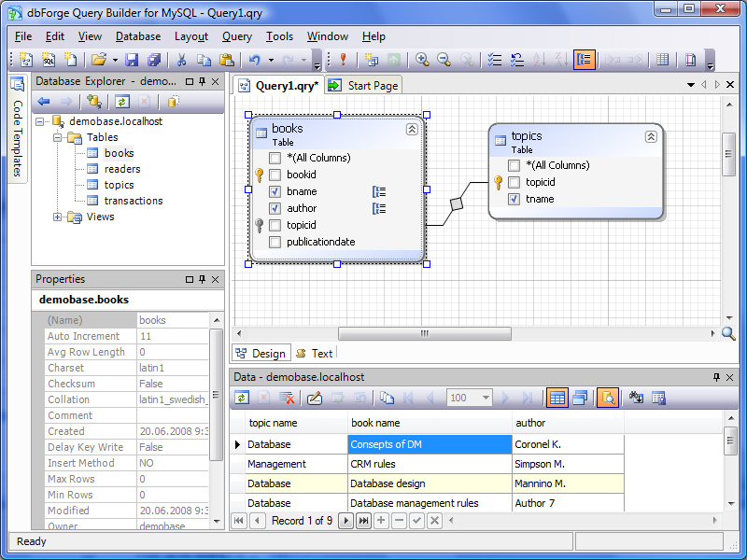
Task: Check the topicid checkbox in topics table
Action: coord(514,182)
